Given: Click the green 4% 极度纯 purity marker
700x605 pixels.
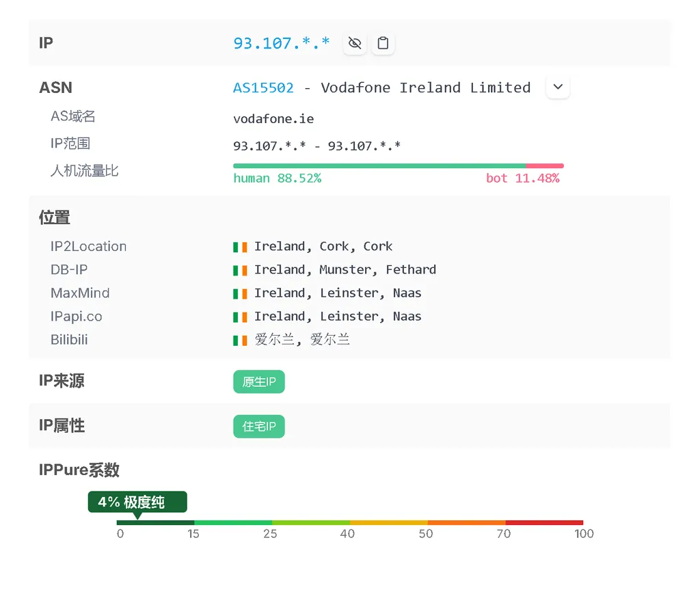Looking at the screenshot, I should tap(137, 501).
